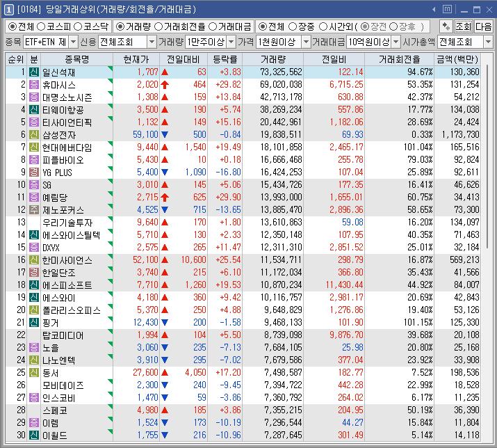Click the 신 badge in 이월드 row

click(x=33, y=435)
